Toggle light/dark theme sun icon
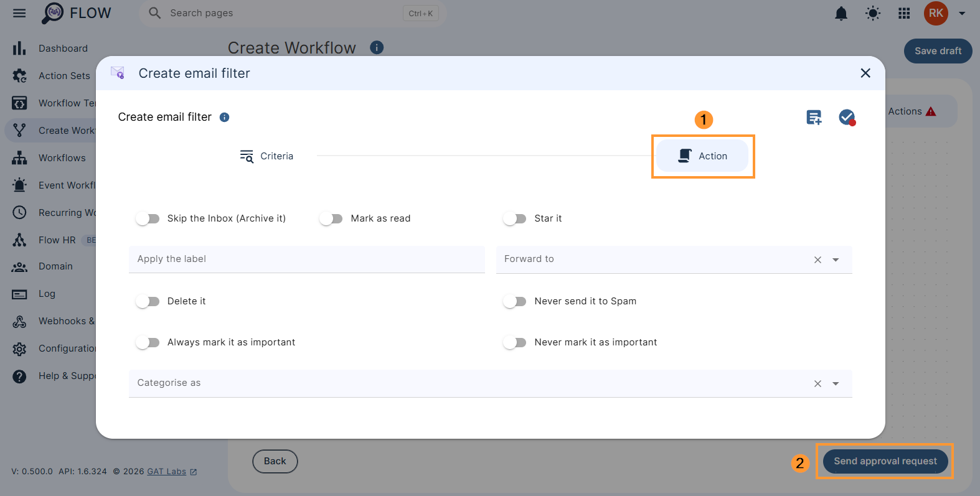 click(x=873, y=13)
